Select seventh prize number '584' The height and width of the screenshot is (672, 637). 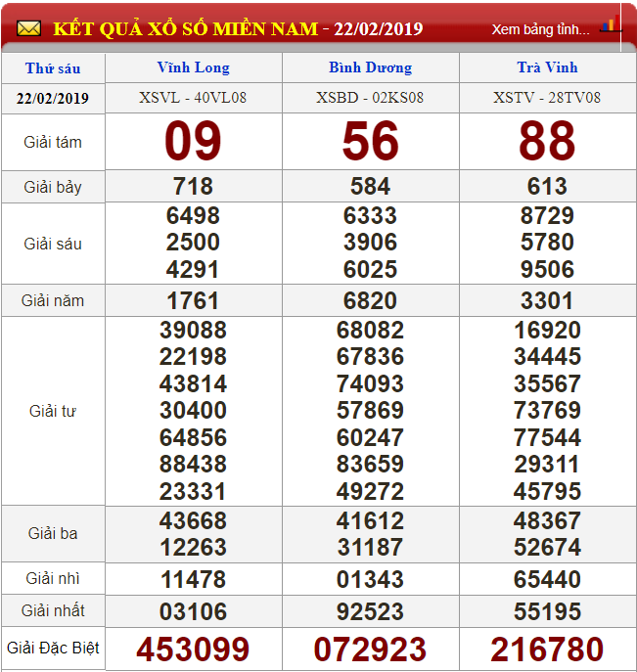tap(370, 187)
